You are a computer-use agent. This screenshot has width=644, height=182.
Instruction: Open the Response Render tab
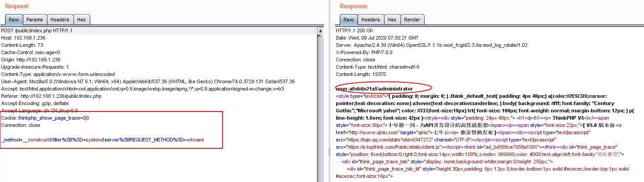coord(412,20)
